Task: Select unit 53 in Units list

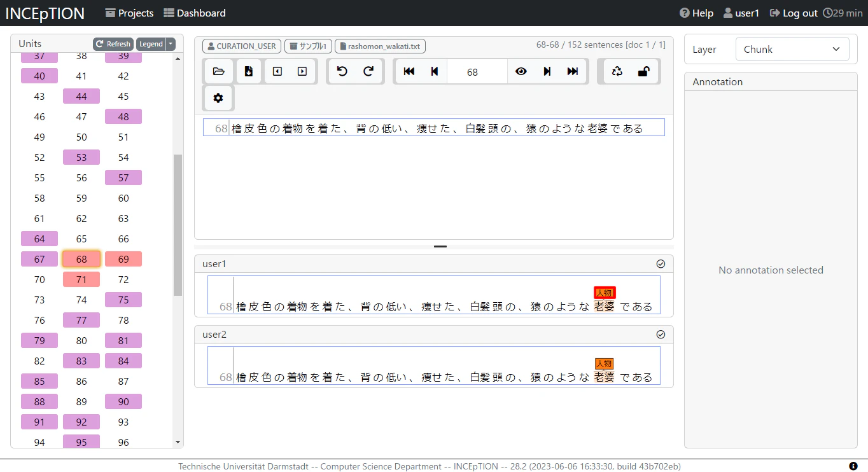Action: coord(81,157)
